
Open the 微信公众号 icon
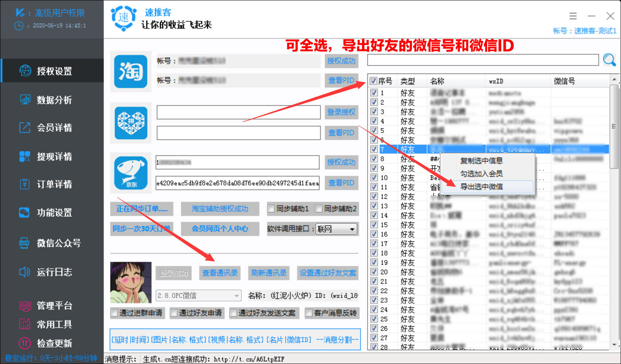coord(24,243)
